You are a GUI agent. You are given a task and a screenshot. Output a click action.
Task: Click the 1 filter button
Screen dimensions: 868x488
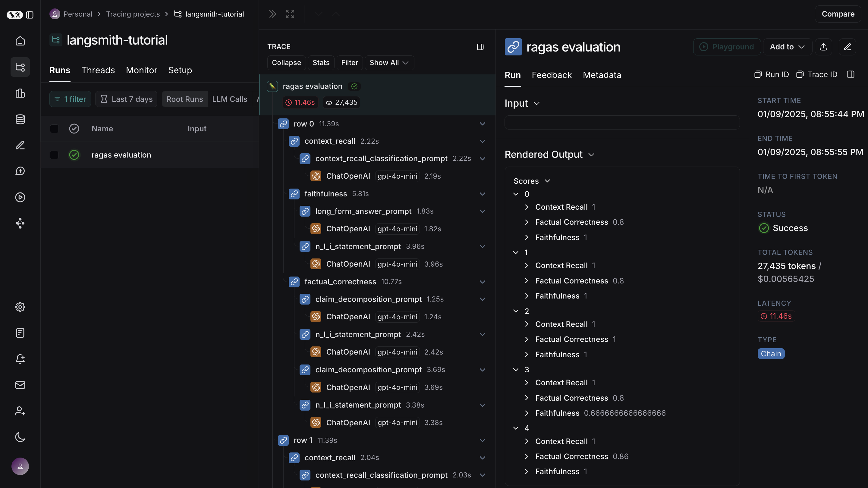(70, 99)
